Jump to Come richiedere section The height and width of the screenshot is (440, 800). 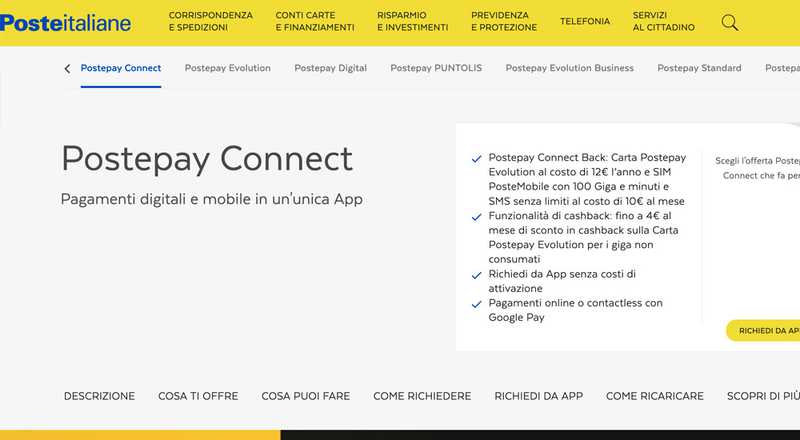(422, 396)
